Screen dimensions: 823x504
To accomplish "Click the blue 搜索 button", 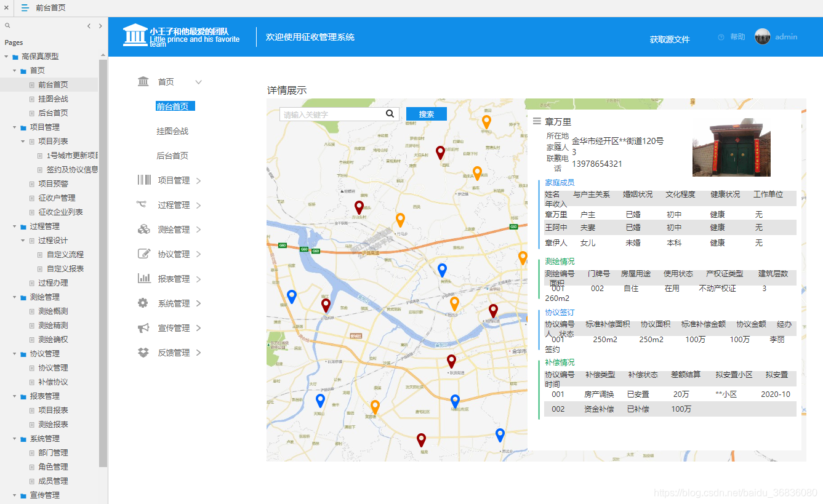I will [427, 114].
